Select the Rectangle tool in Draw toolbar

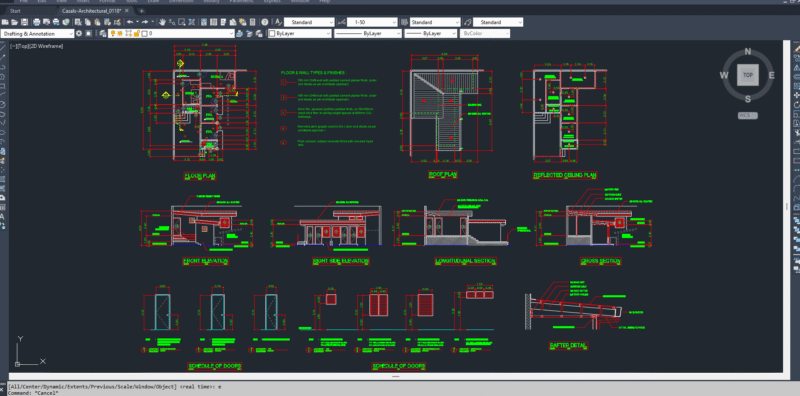click(x=3, y=86)
